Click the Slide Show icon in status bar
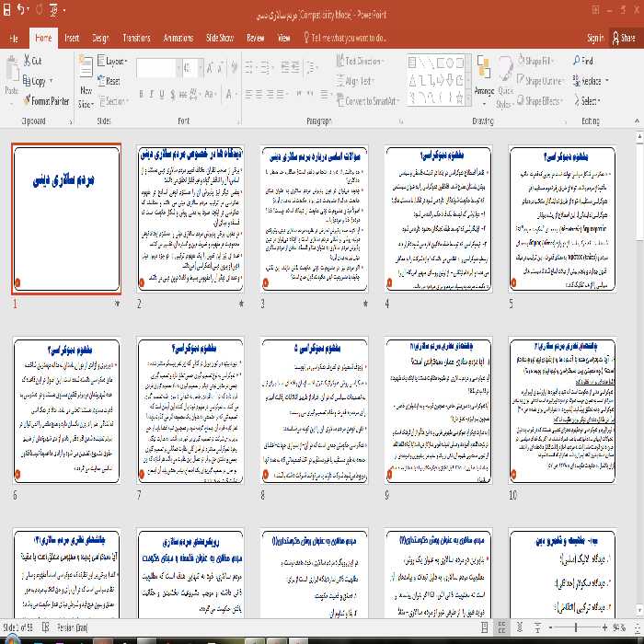This screenshot has height=644, width=644. 537,627
